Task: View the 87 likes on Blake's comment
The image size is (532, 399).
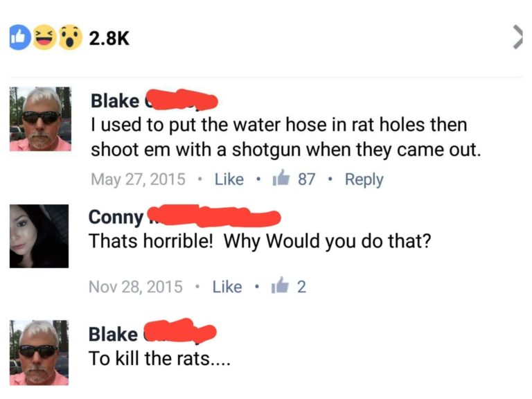Action: coord(307,179)
